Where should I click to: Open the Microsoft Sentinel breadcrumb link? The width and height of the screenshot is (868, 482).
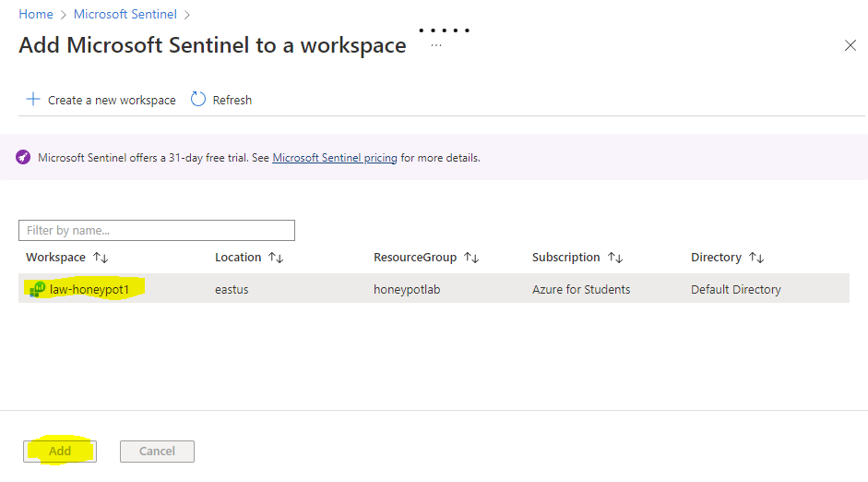pyautogui.click(x=125, y=15)
